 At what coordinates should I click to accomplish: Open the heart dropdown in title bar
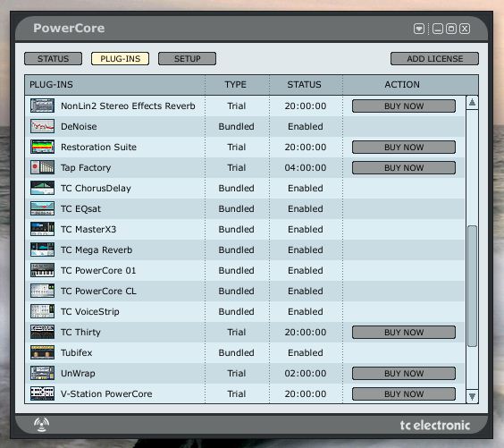coord(419,29)
